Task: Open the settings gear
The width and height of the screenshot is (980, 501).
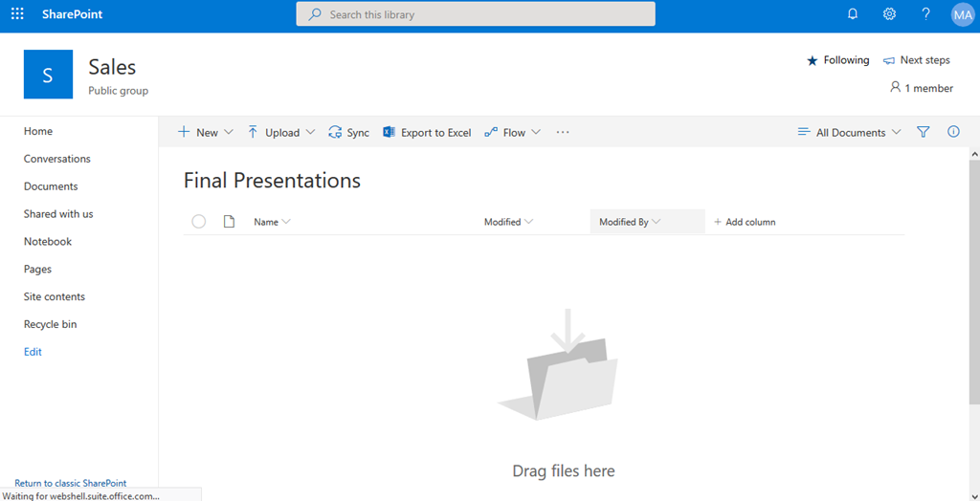Action: coord(889,14)
